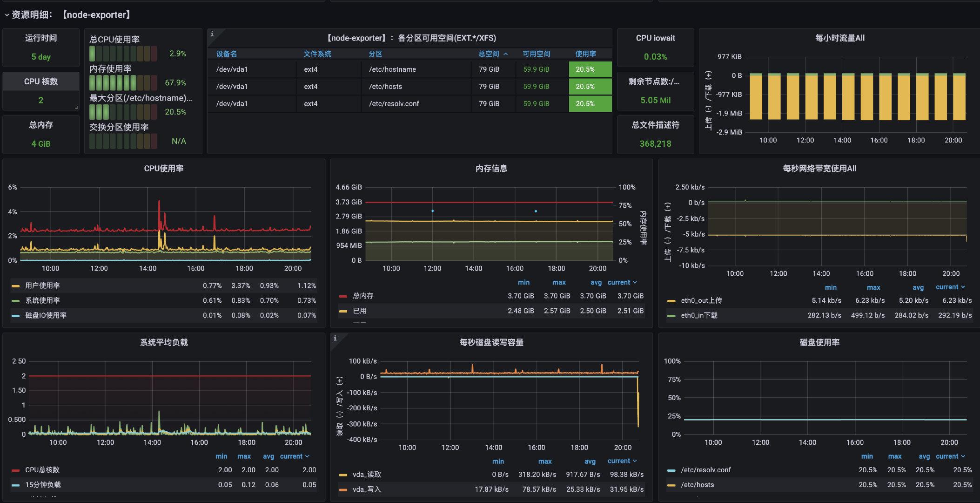Open current sort chevron in 内存信息 legend
Image resolution: width=980 pixels, height=503 pixels.
635,283
